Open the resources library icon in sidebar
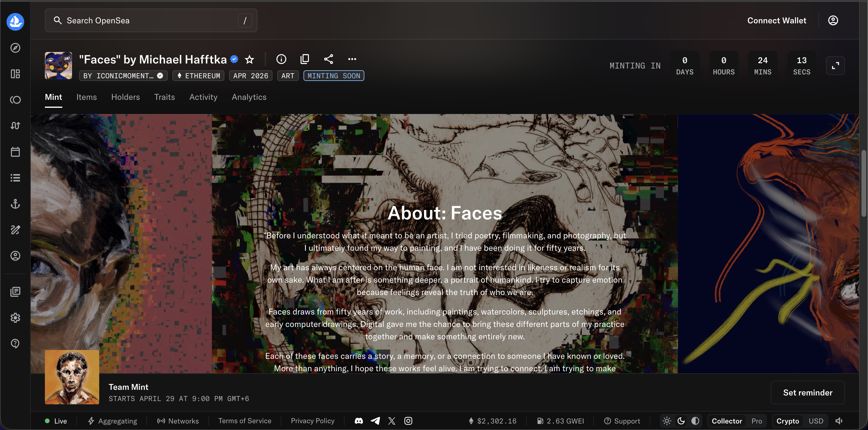Screen dimensions: 868x430 point(15,291)
